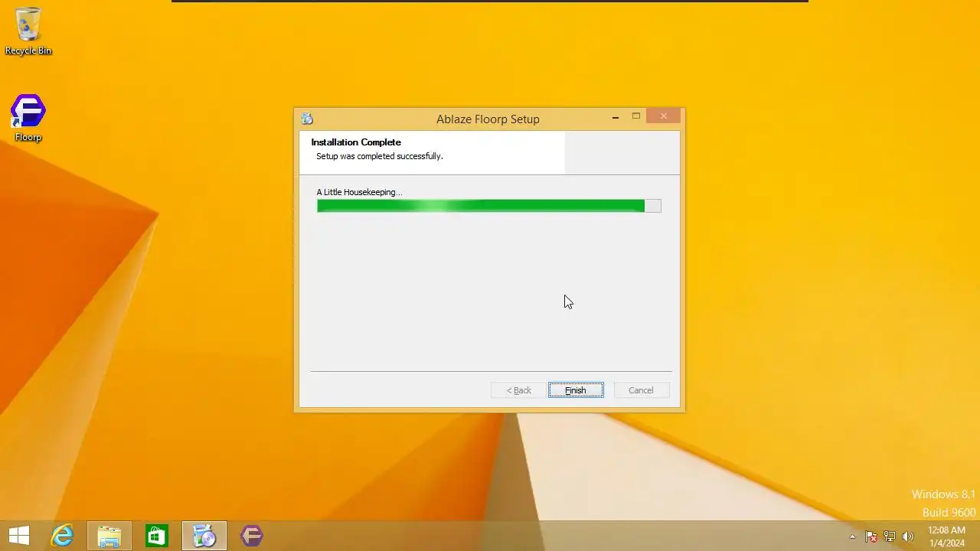Open the Windows Start button

click(18, 536)
